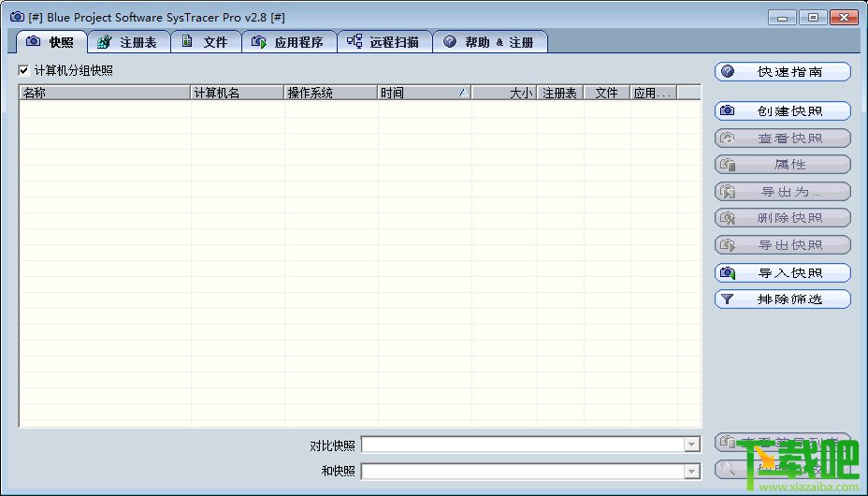This screenshot has width=868, height=496.
Task: Switch to the 注册表 registry tab
Action: tap(129, 42)
